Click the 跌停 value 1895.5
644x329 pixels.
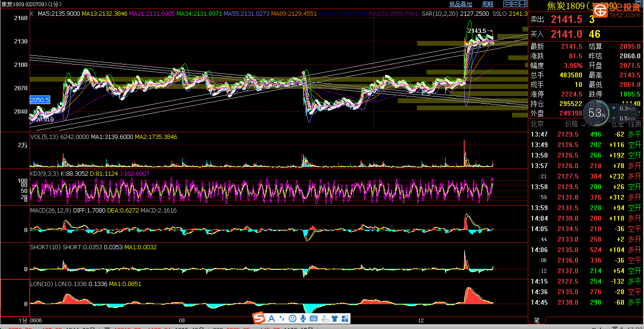click(x=630, y=94)
